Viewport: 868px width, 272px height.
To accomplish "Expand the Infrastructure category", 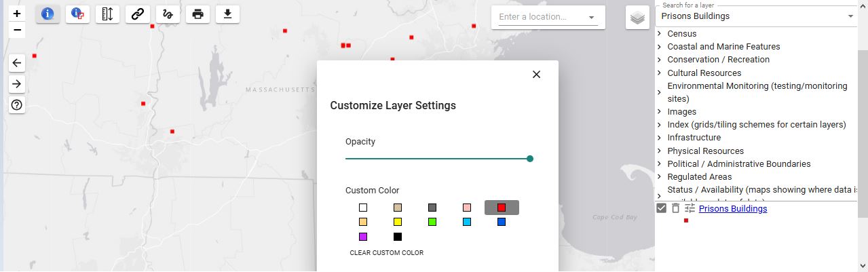I will 659,138.
